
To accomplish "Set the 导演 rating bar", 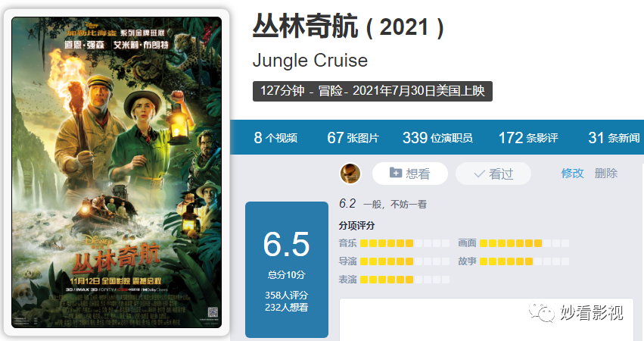I will pos(405,261).
